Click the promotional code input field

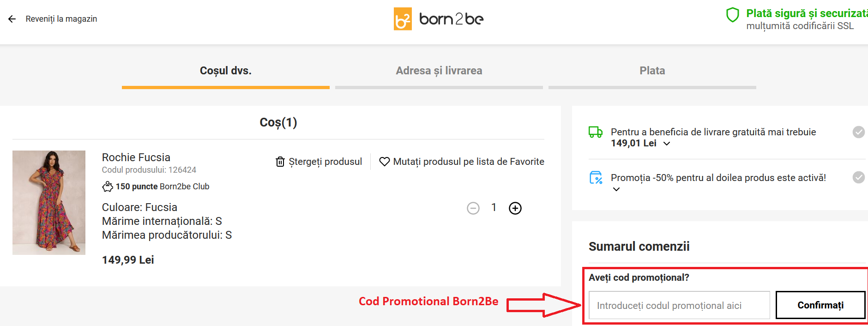(679, 305)
